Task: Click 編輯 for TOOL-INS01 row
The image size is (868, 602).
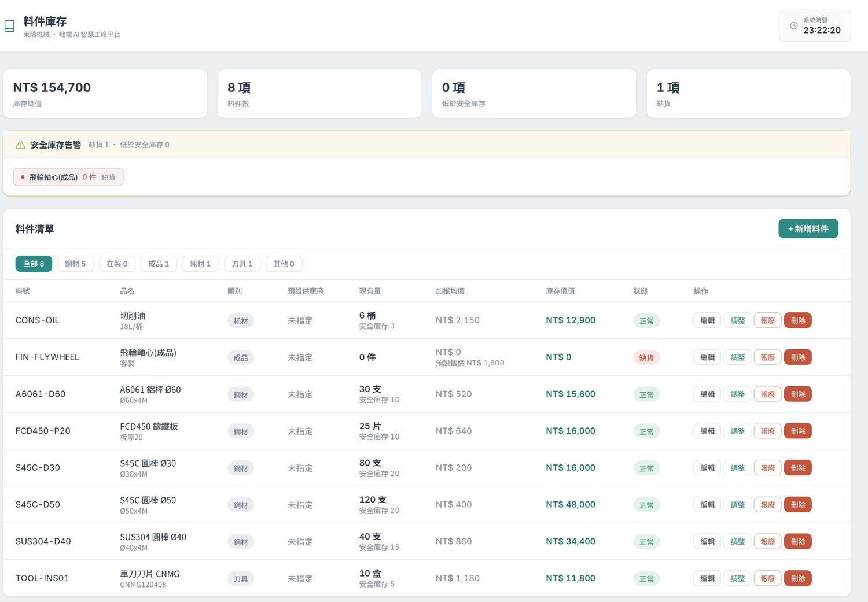Action: point(707,578)
